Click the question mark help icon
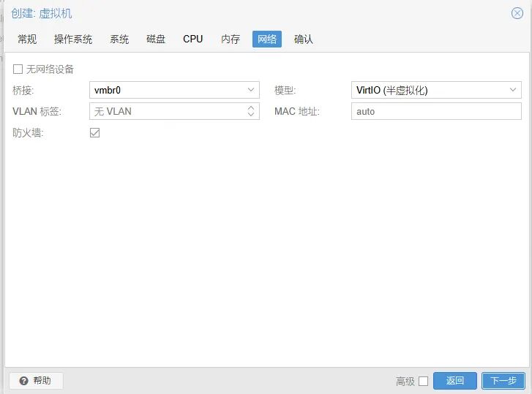The image size is (532, 394). tap(23, 381)
